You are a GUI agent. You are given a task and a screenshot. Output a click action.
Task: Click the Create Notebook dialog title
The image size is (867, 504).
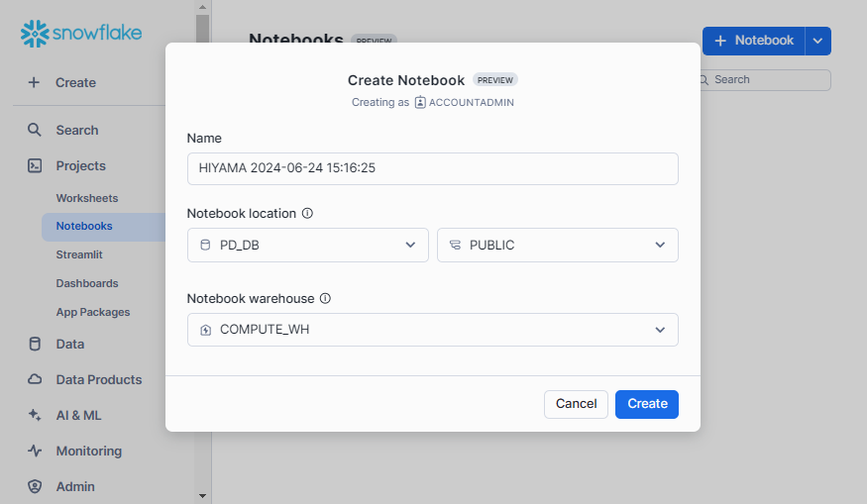[x=406, y=80]
